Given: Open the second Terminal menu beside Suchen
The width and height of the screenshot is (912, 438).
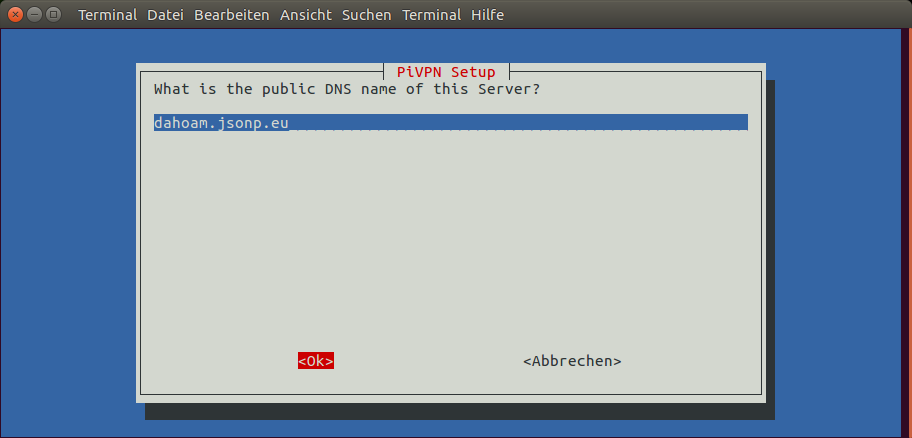Looking at the screenshot, I should pyautogui.click(x=432, y=15).
